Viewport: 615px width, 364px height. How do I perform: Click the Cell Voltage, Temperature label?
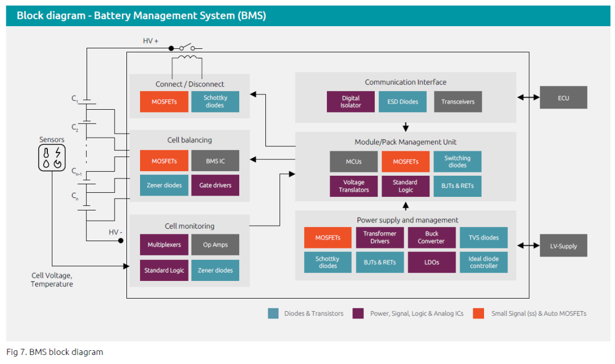point(52,280)
